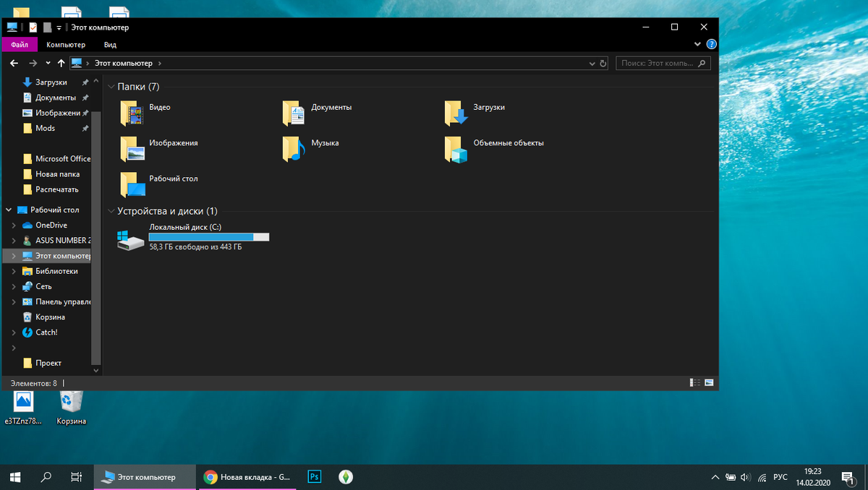Click the search magnifier in search box
The height and width of the screenshot is (490, 868).
click(x=701, y=64)
